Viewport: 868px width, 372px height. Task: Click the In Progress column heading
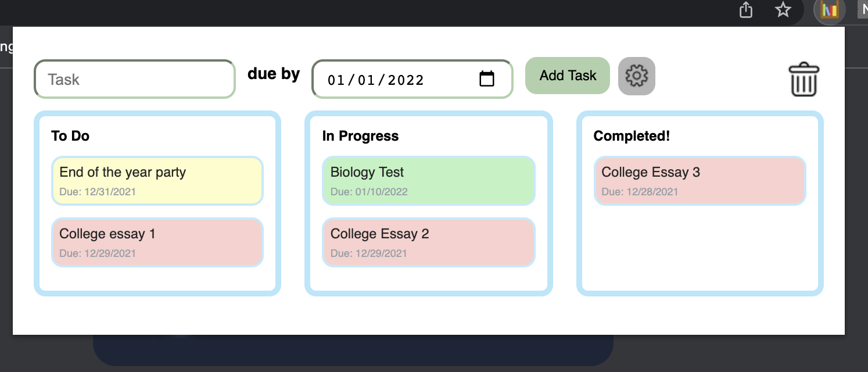[360, 136]
